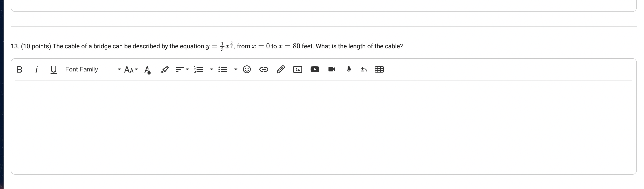Insert a hyperlink
This screenshot has width=644, height=189.
pos(264,69)
